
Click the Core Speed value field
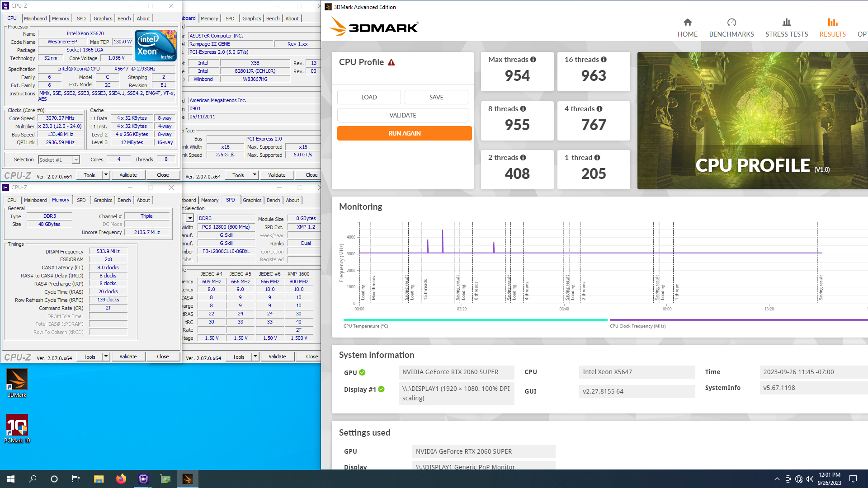[60, 118]
